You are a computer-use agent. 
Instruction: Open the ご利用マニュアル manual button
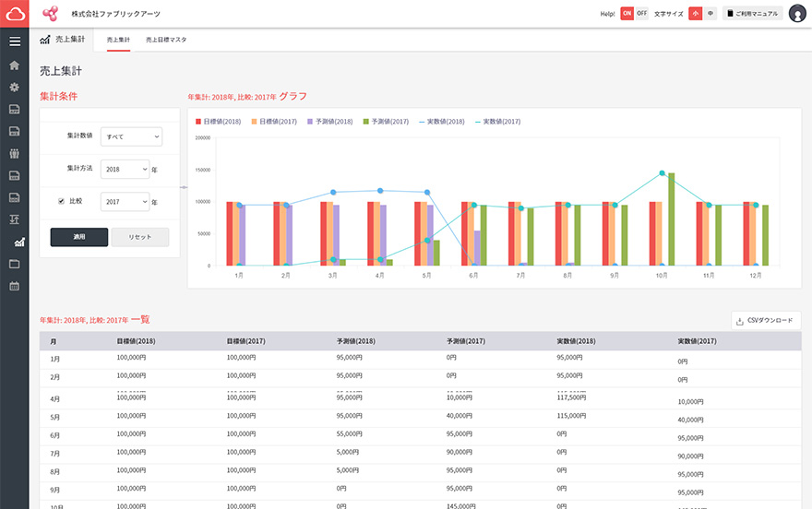(x=752, y=14)
